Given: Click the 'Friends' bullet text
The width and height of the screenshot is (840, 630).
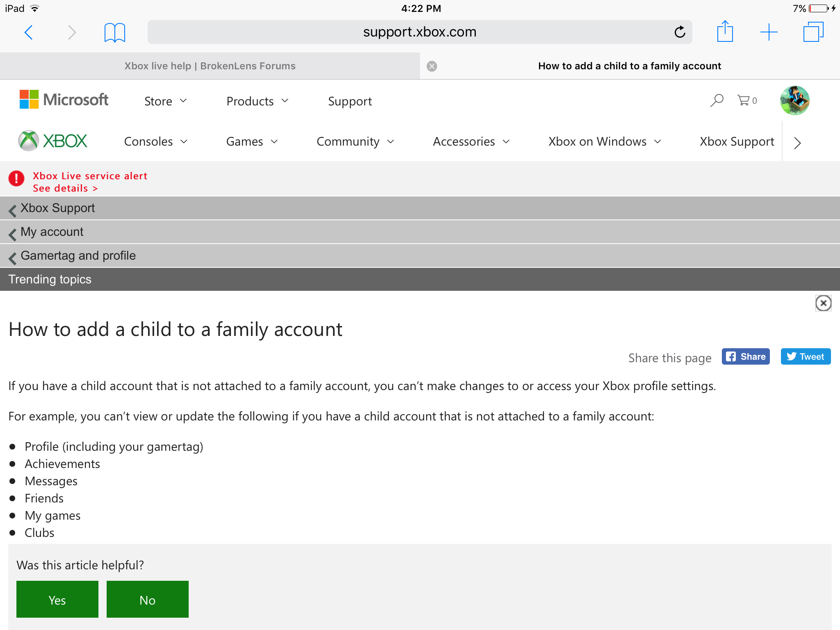Looking at the screenshot, I should coord(44,498).
